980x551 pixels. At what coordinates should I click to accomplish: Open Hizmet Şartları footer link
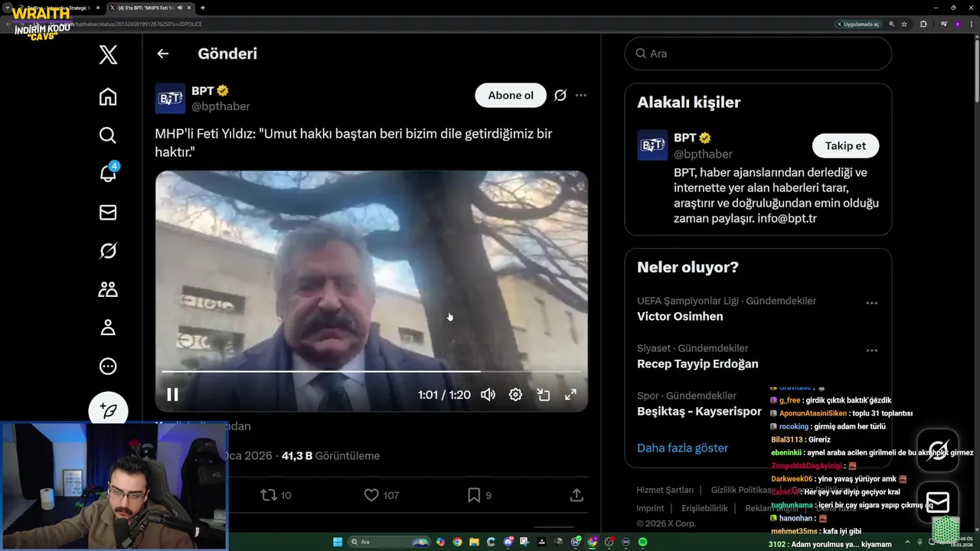(665, 490)
